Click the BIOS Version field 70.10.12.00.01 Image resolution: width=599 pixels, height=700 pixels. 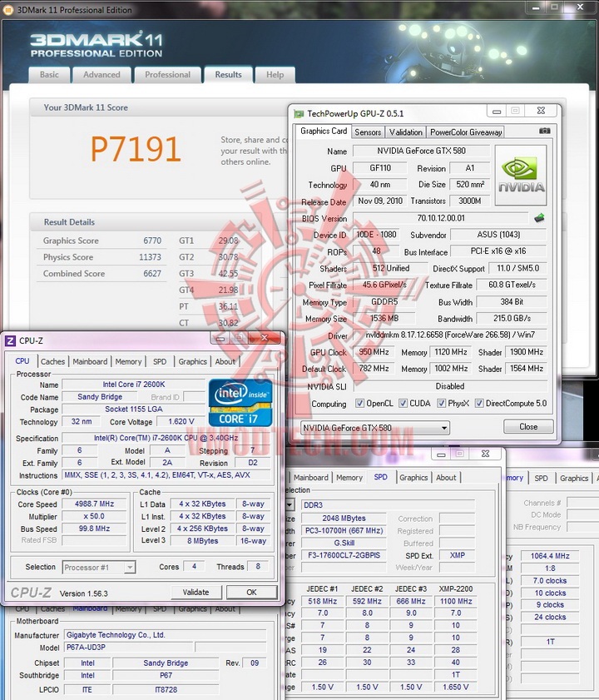coord(441,218)
